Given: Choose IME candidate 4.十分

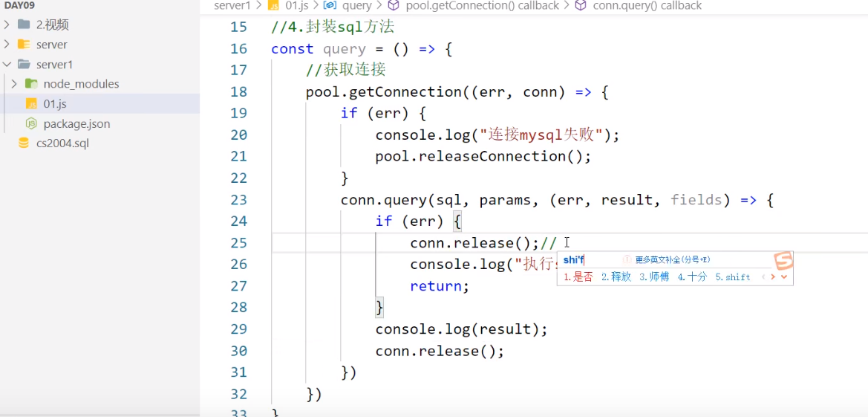Looking at the screenshot, I should click(x=693, y=277).
